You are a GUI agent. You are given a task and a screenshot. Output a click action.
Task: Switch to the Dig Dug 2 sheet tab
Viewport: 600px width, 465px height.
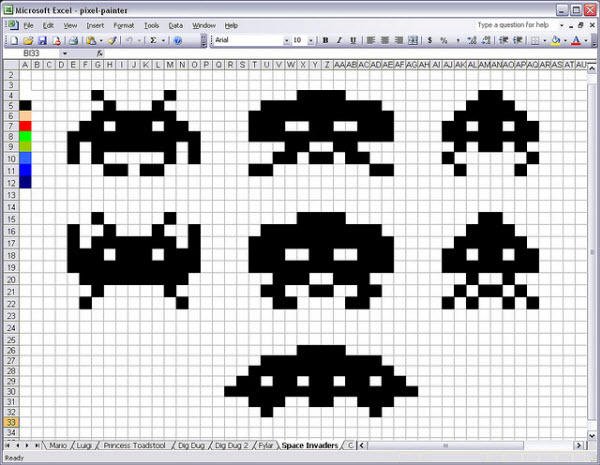pos(231,444)
